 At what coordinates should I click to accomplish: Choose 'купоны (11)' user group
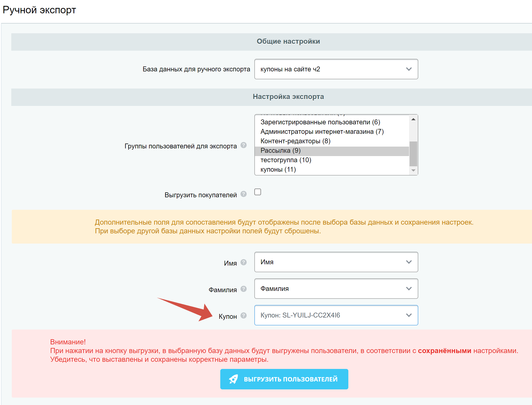(x=278, y=170)
